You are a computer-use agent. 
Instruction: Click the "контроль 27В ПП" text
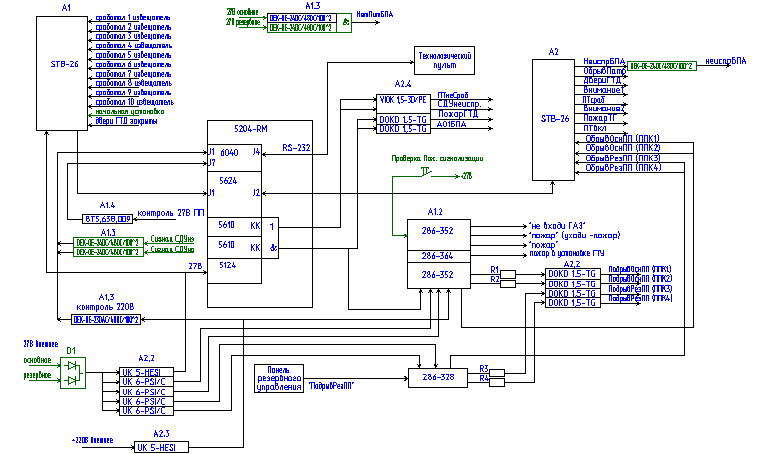click(x=171, y=213)
